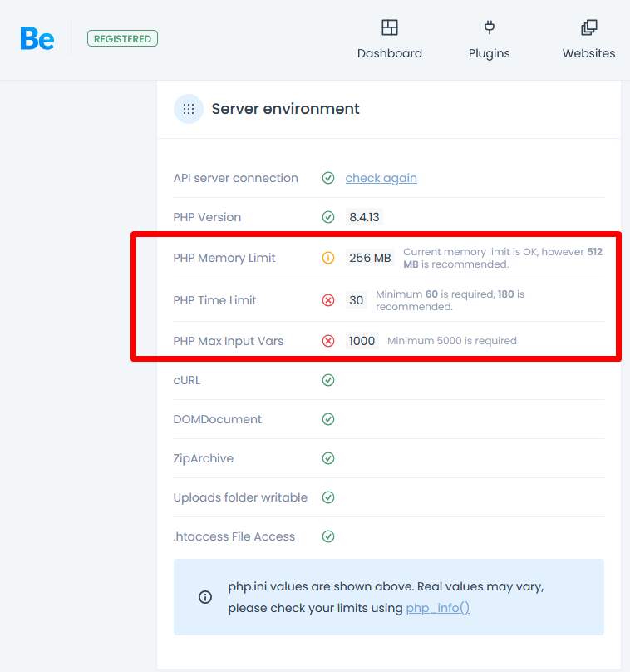Click the REGISTERED badge
This screenshot has height=672, width=630.
[122, 38]
